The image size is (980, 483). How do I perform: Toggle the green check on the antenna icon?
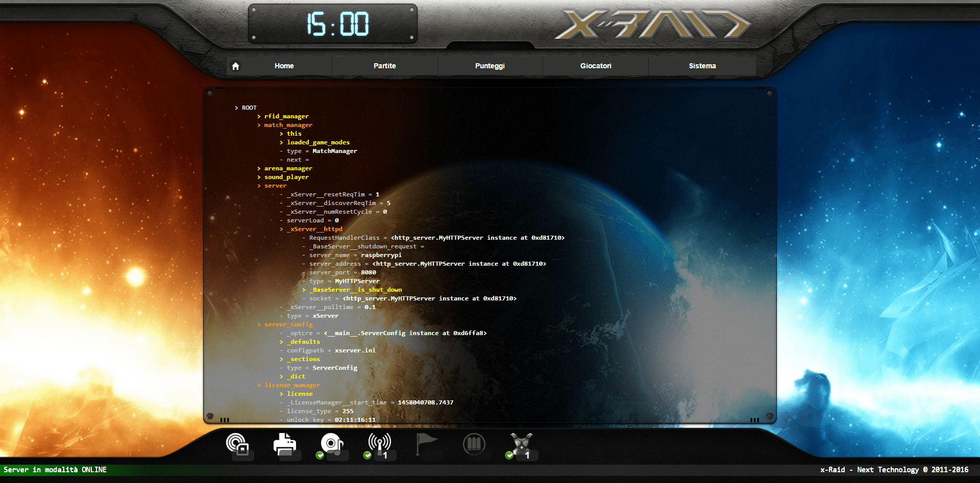[x=367, y=456]
